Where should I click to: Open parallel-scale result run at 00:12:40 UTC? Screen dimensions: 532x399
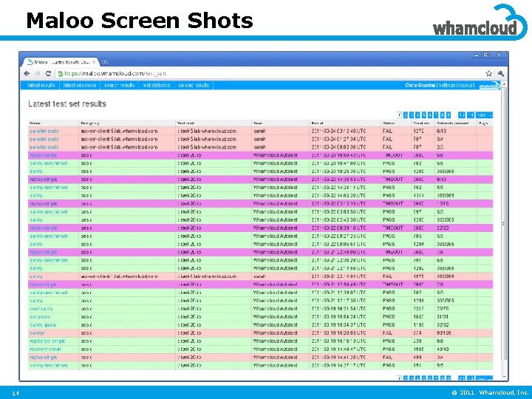pos(44,131)
